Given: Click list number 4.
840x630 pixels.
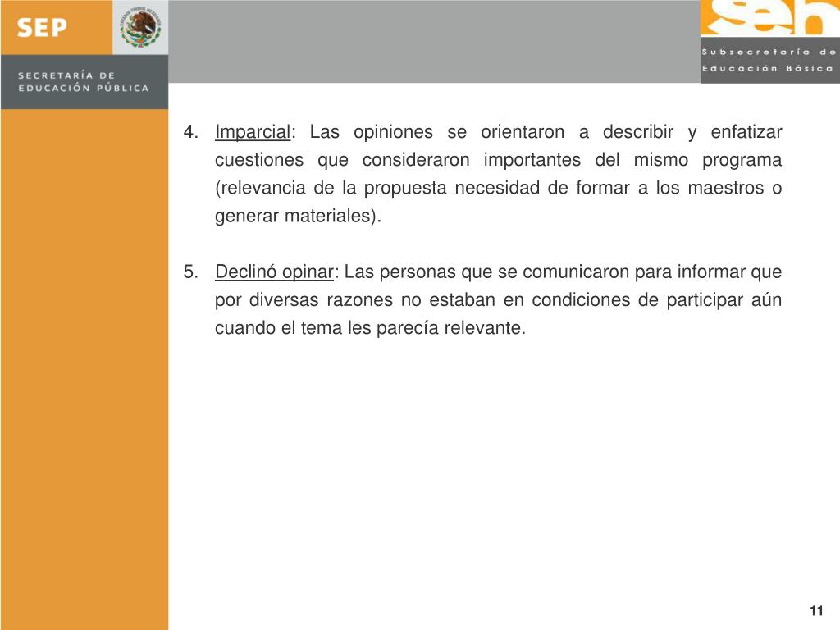Looking at the screenshot, I should pyautogui.click(x=190, y=132).
